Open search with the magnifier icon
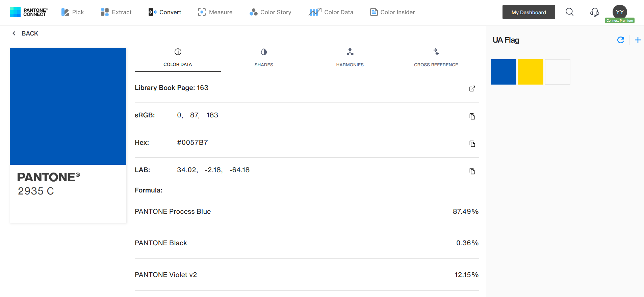644x297 pixels. (570, 12)
